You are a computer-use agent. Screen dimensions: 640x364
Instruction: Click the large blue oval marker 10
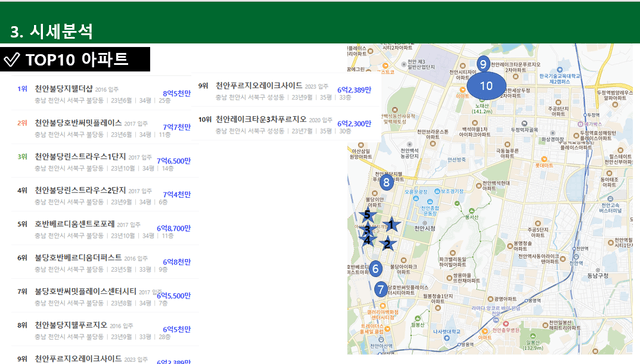(x=486, y=86)
